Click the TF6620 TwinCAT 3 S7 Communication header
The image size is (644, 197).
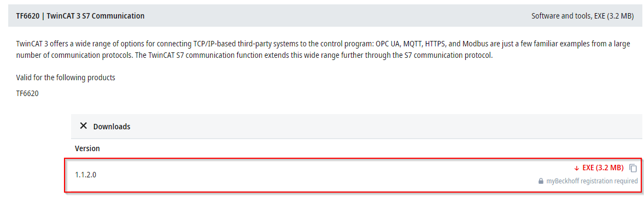80,16
